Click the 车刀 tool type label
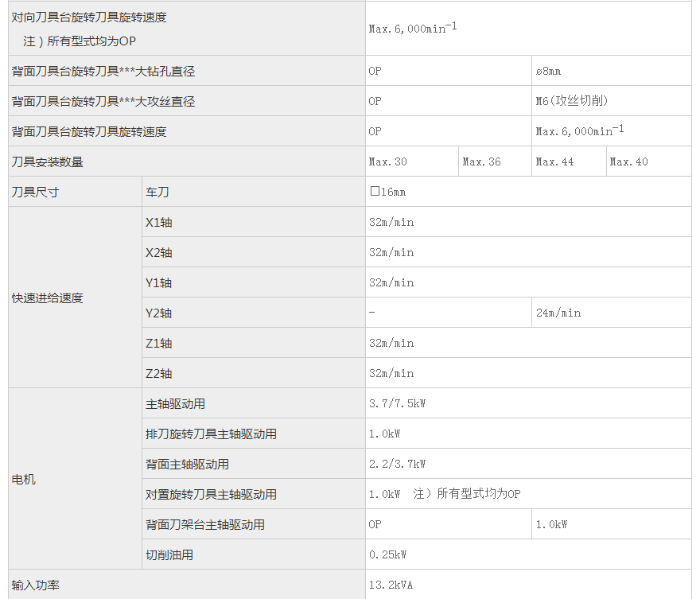The image size is (700, 599). pyautogui.click(x=157, y=192)
